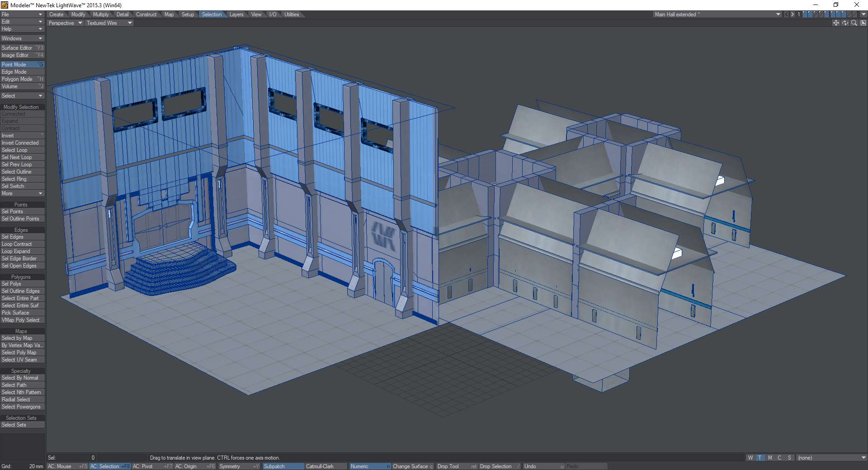Activate Point Mode
Viewport: 868px width, 470px height.
tap(22, 65)
